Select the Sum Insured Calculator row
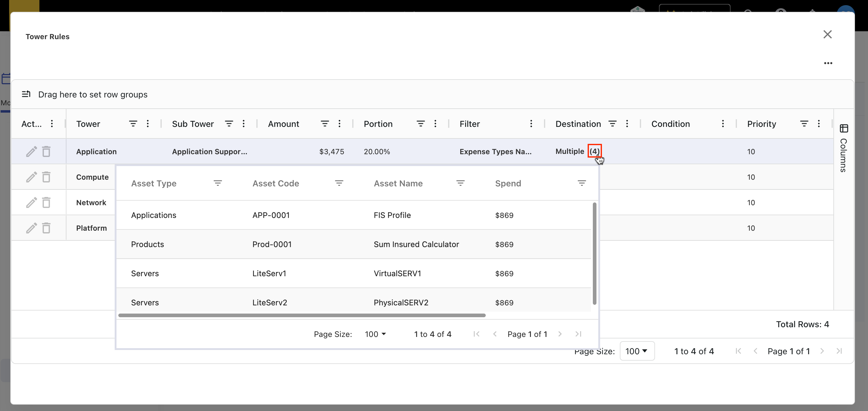Viewport: 868px width, 411px height. pos(416,244)
